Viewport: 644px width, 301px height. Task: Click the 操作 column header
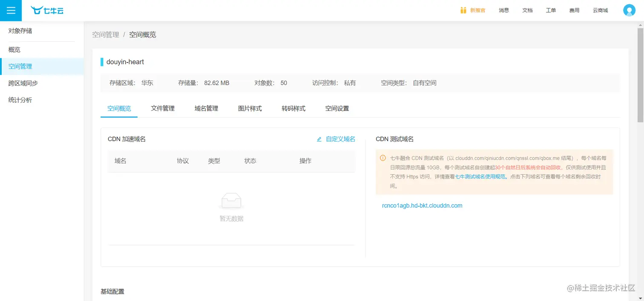pyautogui.click(x=305, y=161)
